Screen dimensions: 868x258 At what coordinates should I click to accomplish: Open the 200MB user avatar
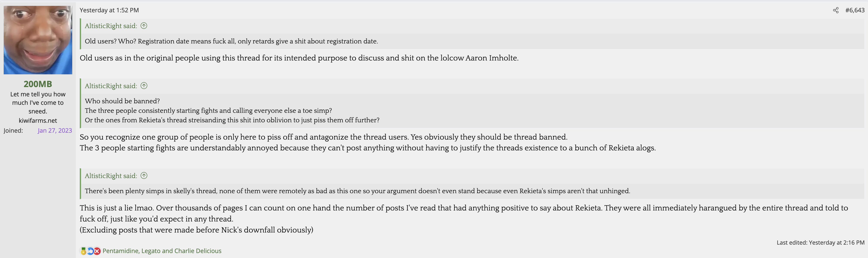(38, 40)
